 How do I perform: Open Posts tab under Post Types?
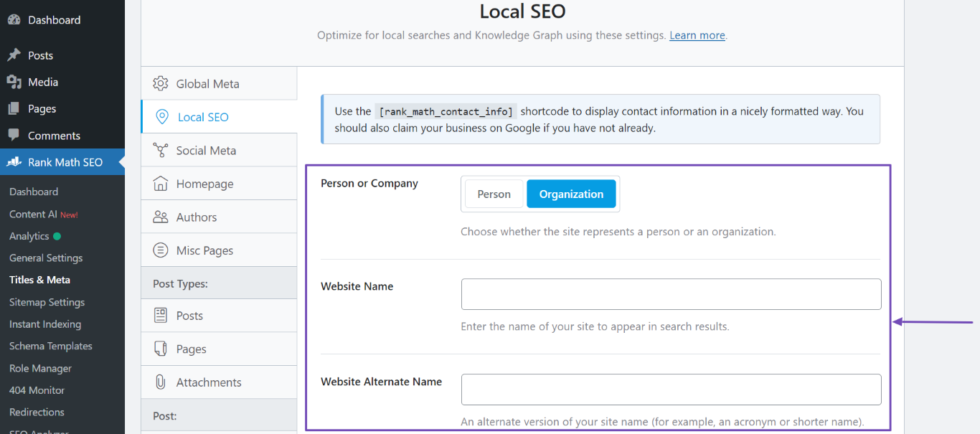pyautogui.click(x=219, y=316)
